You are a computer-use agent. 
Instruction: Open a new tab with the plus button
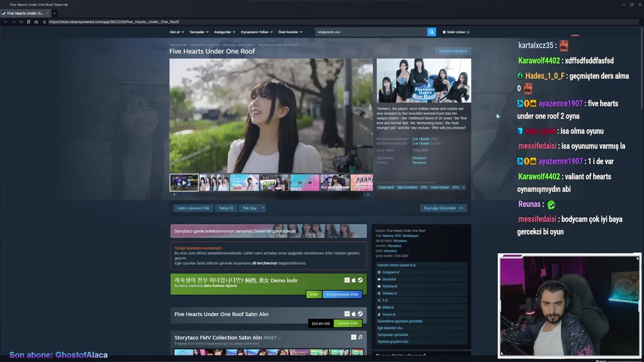[x=54, y=13]
